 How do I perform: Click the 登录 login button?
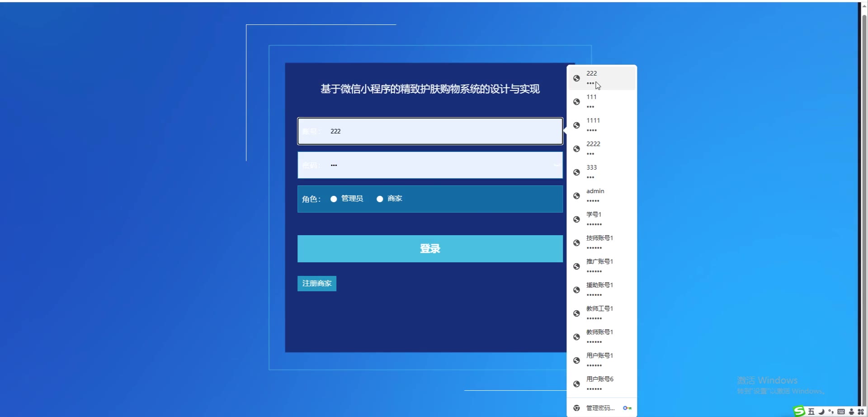[430, 249]
